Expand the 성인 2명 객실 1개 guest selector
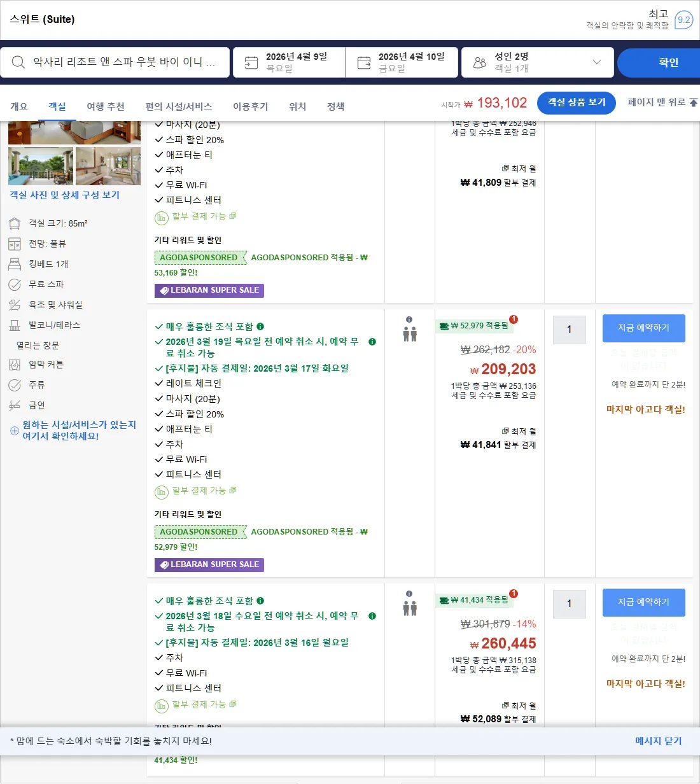This screenshot has width=700, height=784. pyautogui.click(x=538, y=62)
